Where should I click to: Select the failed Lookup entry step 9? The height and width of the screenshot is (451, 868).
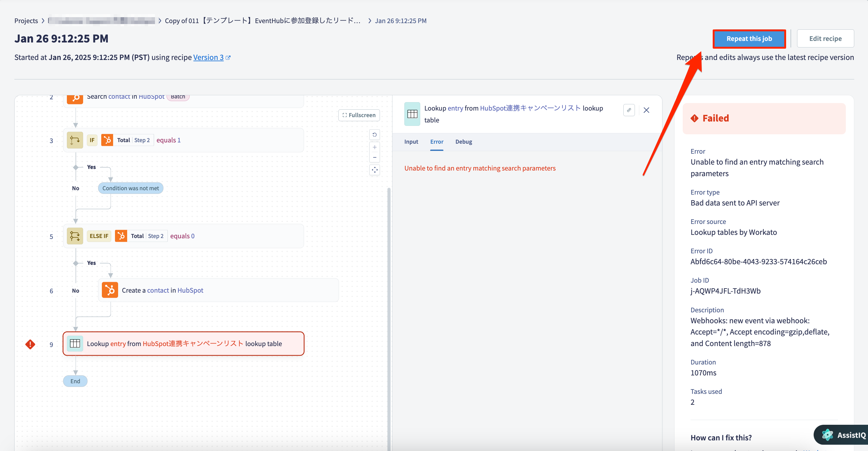click(183, 344)
